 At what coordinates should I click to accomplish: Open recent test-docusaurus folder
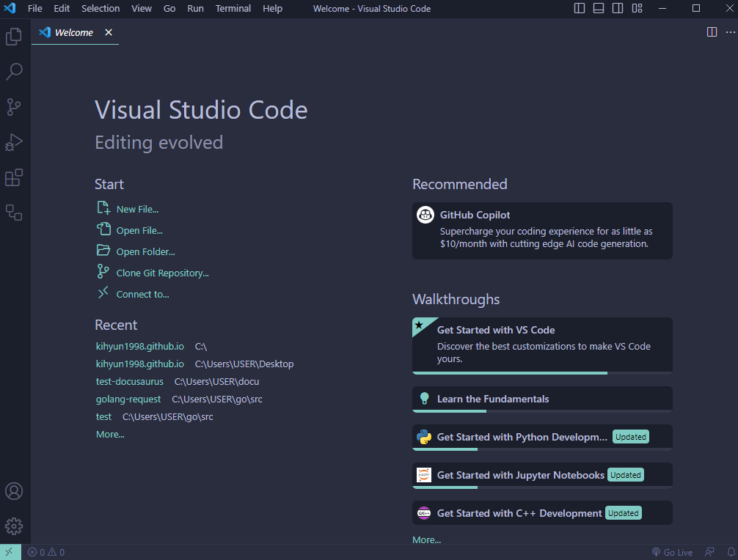(x=129, y=381)
